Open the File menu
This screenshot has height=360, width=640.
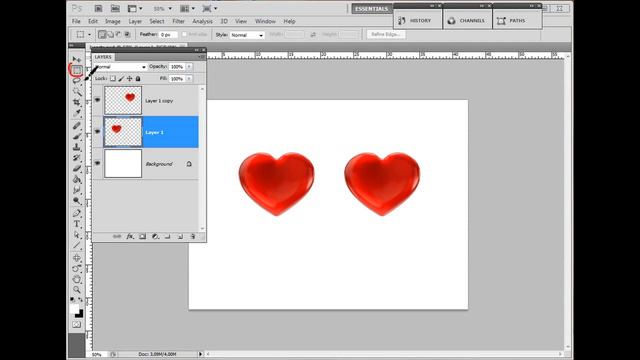76,21
